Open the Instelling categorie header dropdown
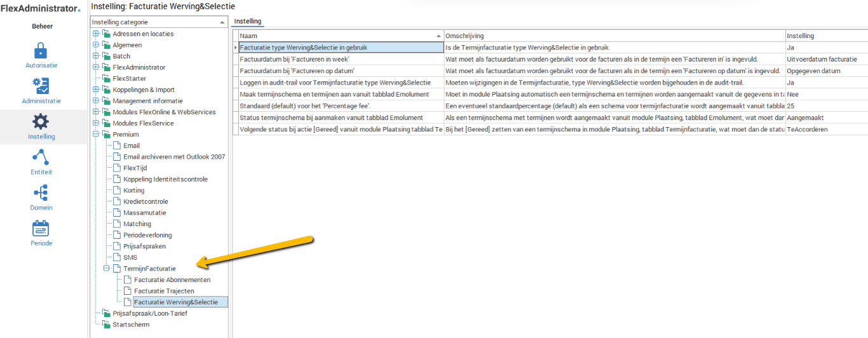 coord(222,22)
